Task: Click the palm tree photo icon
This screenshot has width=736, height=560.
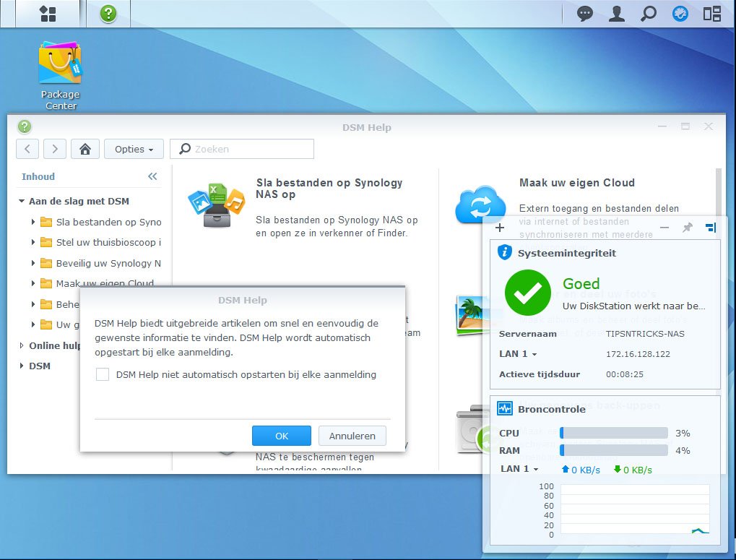Action: pyautogui.click(x=472, y=315)
